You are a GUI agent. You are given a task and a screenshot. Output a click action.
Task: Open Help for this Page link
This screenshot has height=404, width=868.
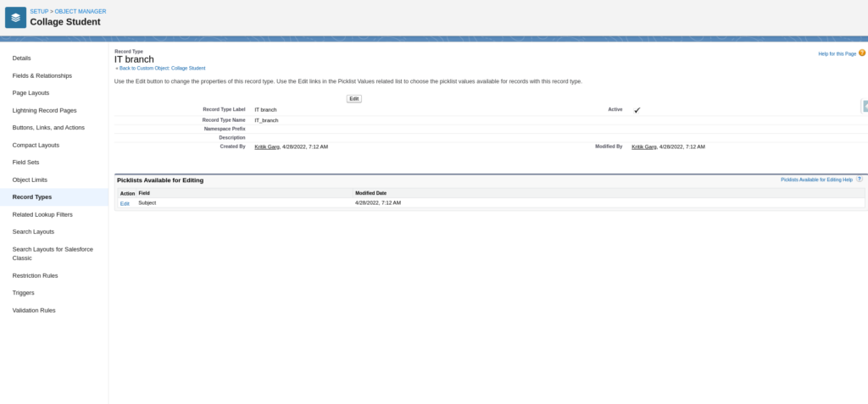837,53
